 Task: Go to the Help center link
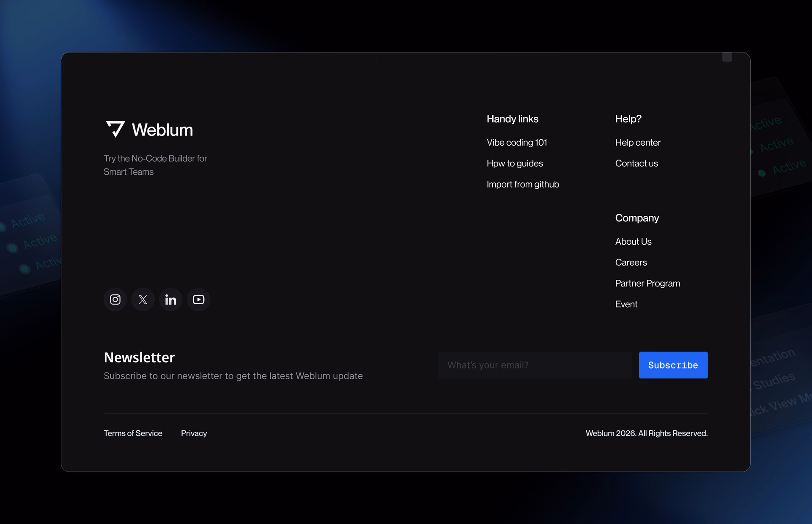tap(638, 143)
